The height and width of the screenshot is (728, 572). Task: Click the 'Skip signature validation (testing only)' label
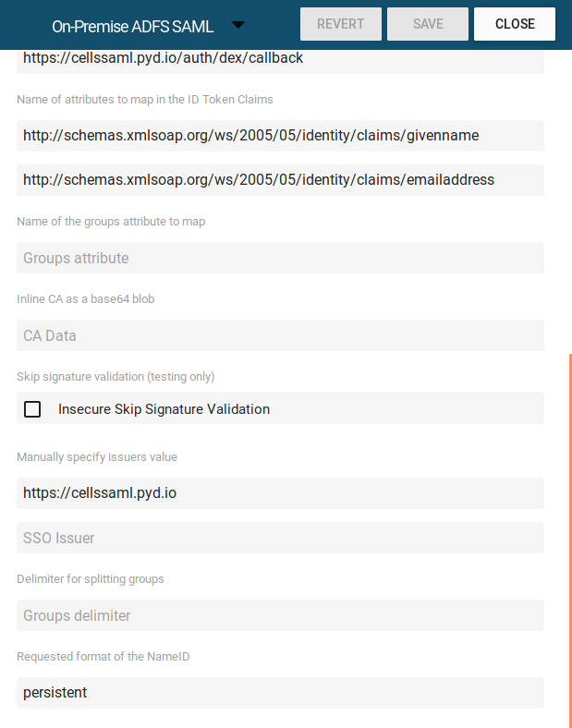pyautogui.click(x=116, y=377)
